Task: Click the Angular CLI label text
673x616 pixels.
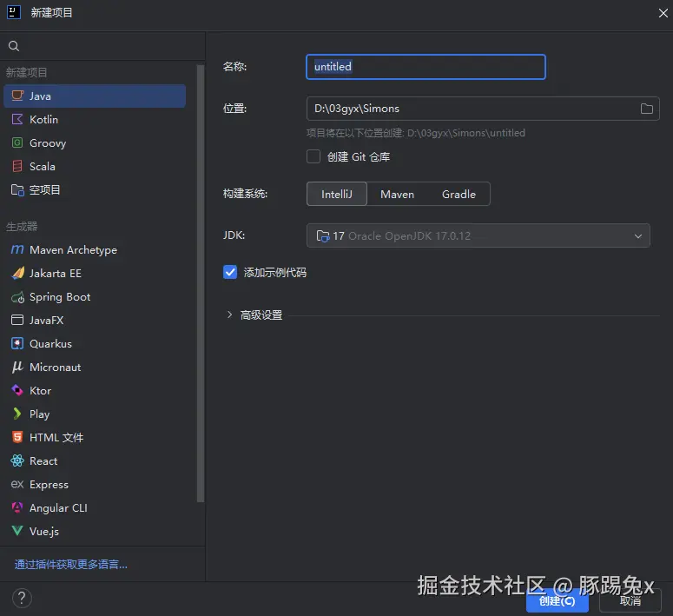Action: click(58, 507)
